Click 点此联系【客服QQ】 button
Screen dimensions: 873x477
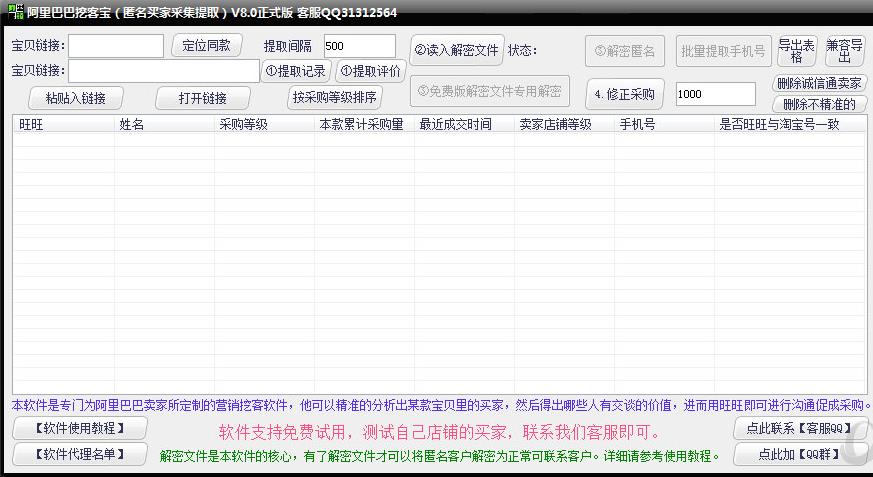point(799,428)
